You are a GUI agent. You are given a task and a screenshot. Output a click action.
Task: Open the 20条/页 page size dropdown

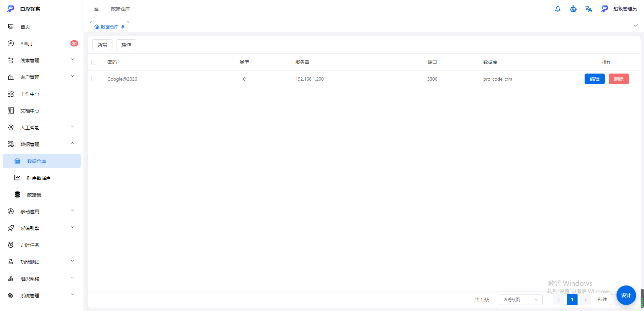point(521,300)
